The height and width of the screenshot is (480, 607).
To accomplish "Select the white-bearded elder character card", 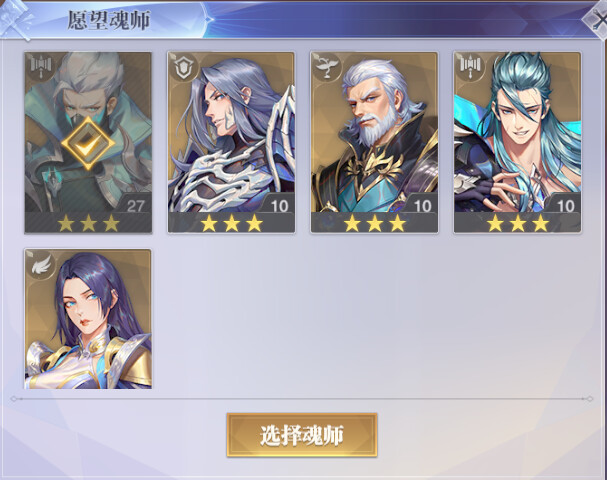I will click(x=374, y=143).
